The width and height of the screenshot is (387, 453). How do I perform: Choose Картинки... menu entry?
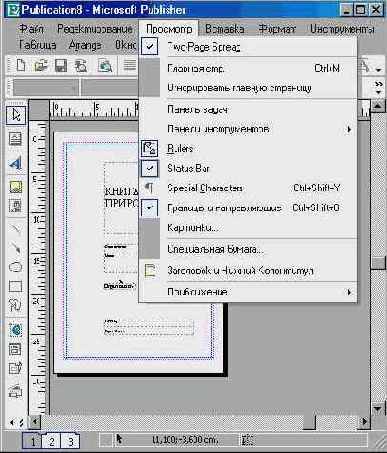point(248,228)
